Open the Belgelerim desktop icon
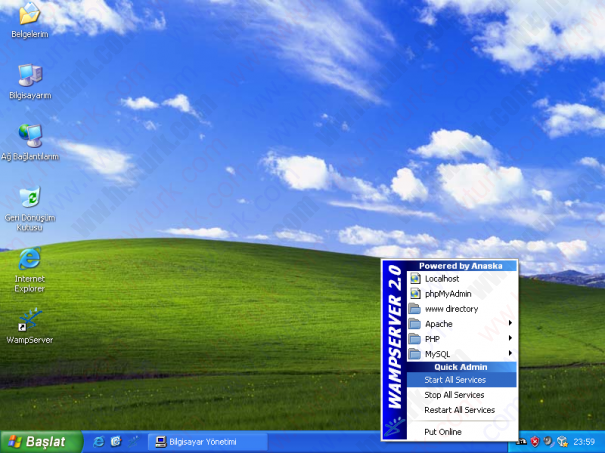This screenshot has height=453, width=605. (x=30, y=19)
